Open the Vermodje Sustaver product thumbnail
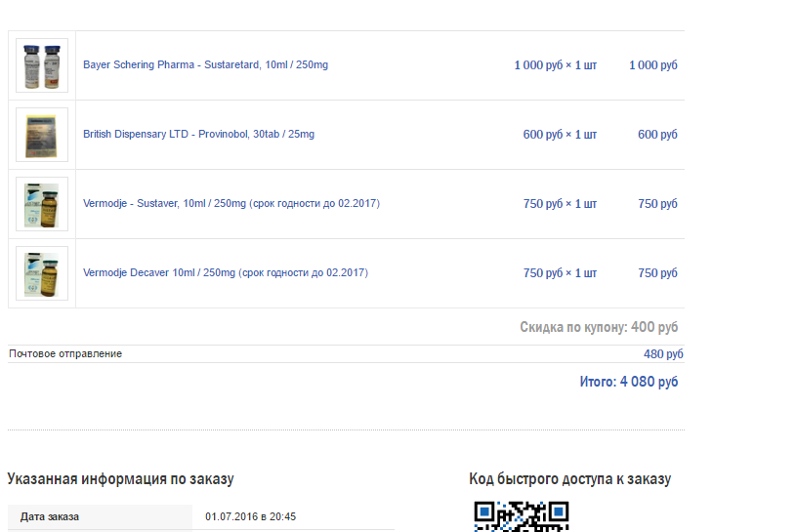Image resolution: width=797 pixels, height=532 pixels. point(42,204)
